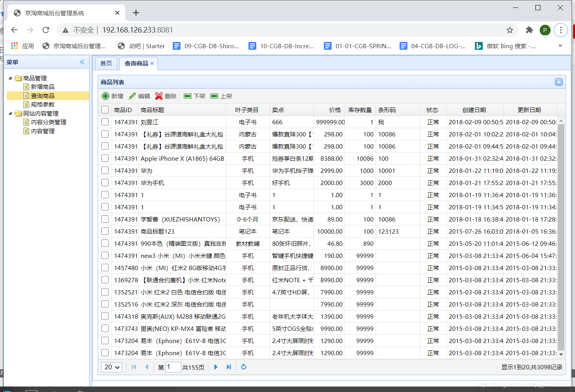Open 09-CGB-DB-Shiro bookmark
This screenshot has height=392, width=575.
pyautogui.click(x=206, y=46)
